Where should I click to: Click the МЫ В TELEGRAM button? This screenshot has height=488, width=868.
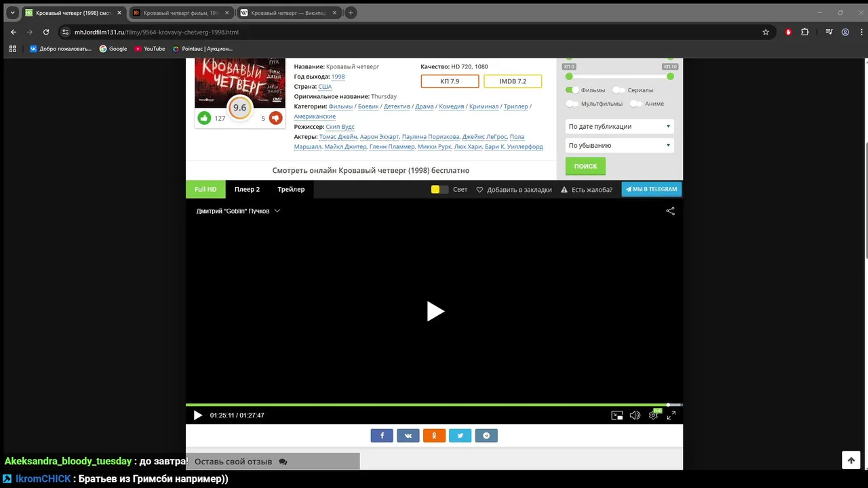pyautogui.click(x=651, y=190)
